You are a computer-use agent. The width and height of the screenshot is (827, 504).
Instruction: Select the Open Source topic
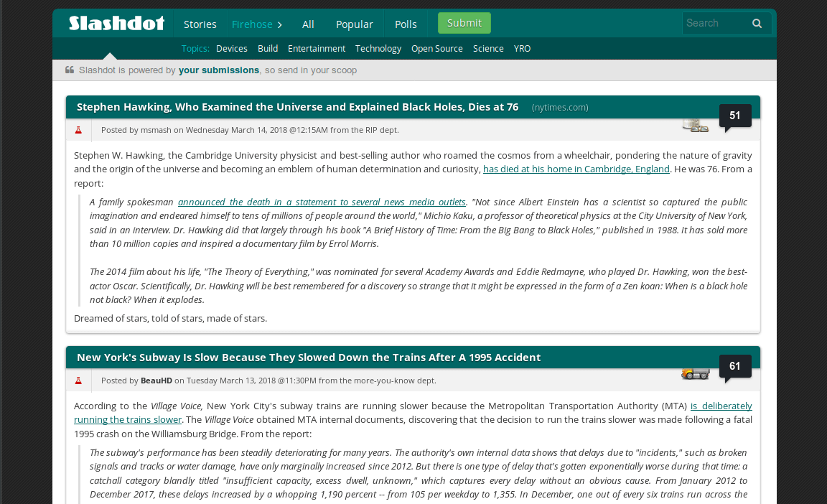pyautogui.click(x=436, y=49)
